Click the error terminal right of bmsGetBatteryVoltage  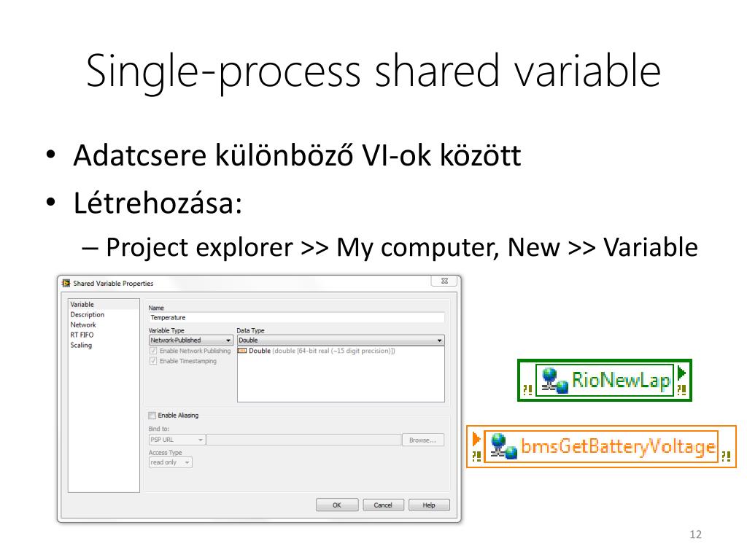click(x=726, y=456)
